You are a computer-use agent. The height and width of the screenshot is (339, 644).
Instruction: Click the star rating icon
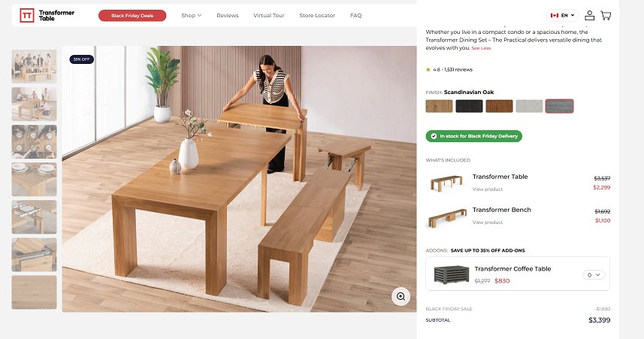428,69
